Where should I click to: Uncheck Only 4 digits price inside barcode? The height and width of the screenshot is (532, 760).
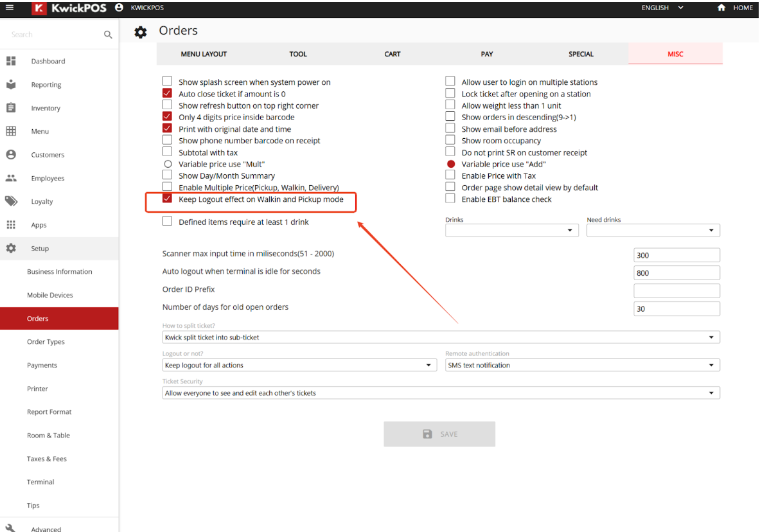coord(167,116)
